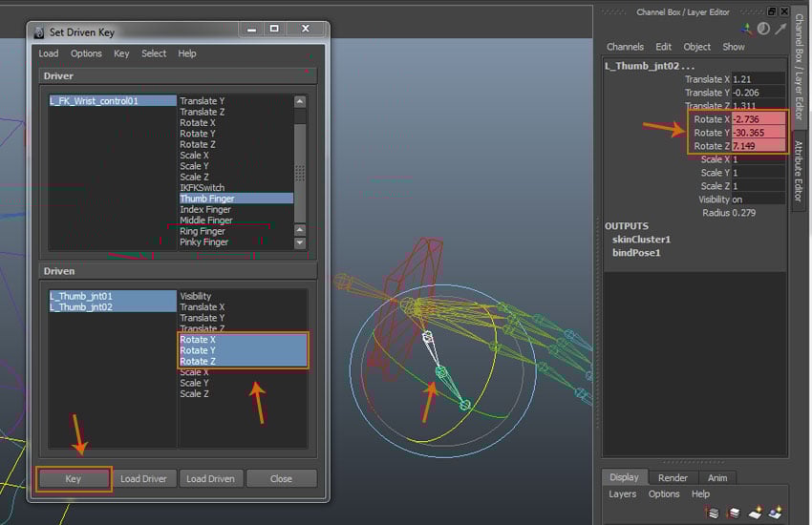
Task: Open the Attribute Editor side tab
Action: point(800,172)
